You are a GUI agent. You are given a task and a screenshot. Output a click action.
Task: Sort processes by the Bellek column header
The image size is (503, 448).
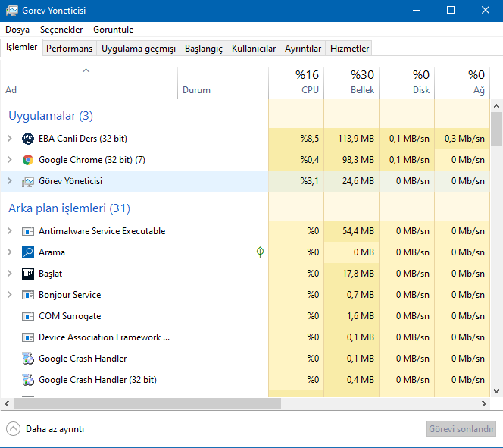351,82
